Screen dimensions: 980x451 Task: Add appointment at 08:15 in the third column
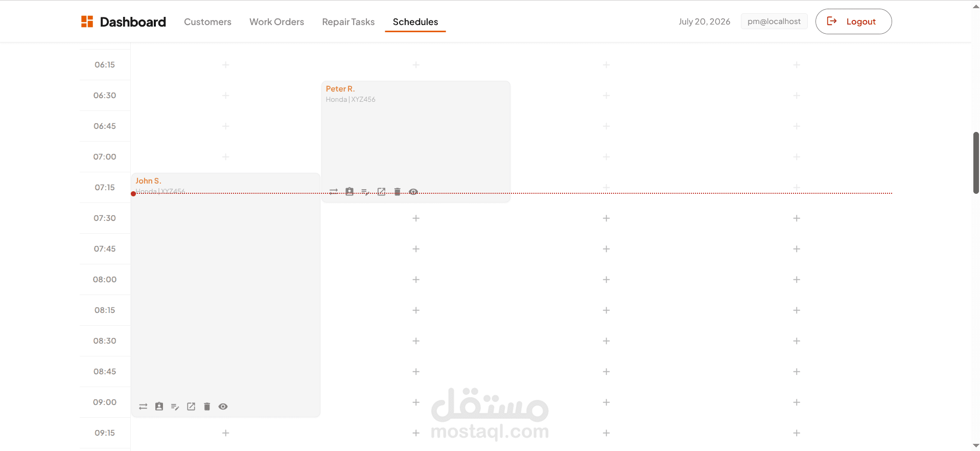point(606,310)
